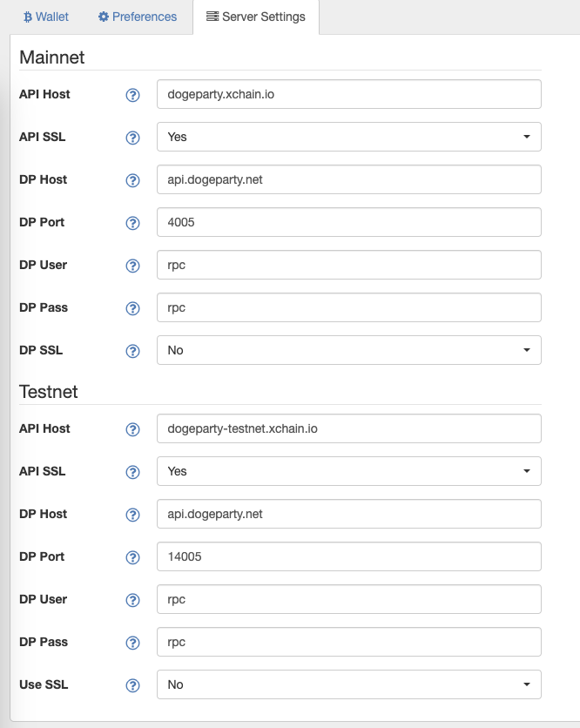Click help icon for Mainnet DP SSL

coord(133,352)
